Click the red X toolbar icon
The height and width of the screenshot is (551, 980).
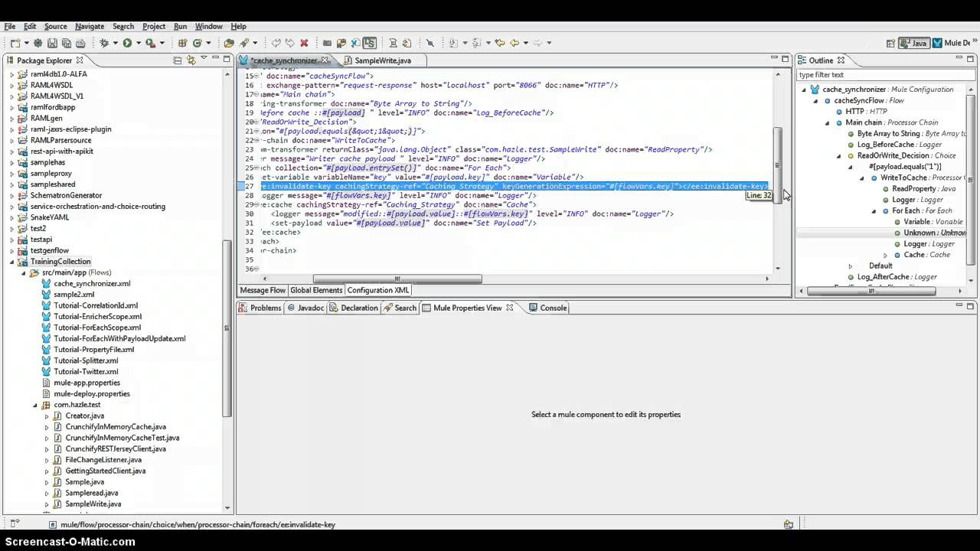(x=304, y=43)
